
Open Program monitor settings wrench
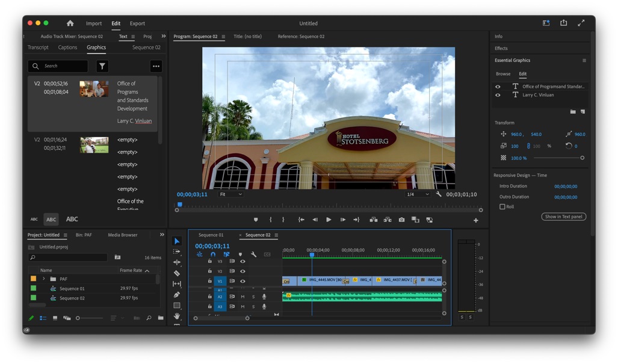tap(439, 194)
